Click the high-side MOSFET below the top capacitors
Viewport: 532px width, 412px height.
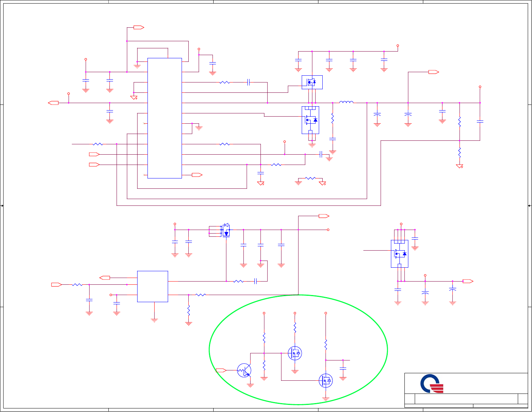[312, 82]
